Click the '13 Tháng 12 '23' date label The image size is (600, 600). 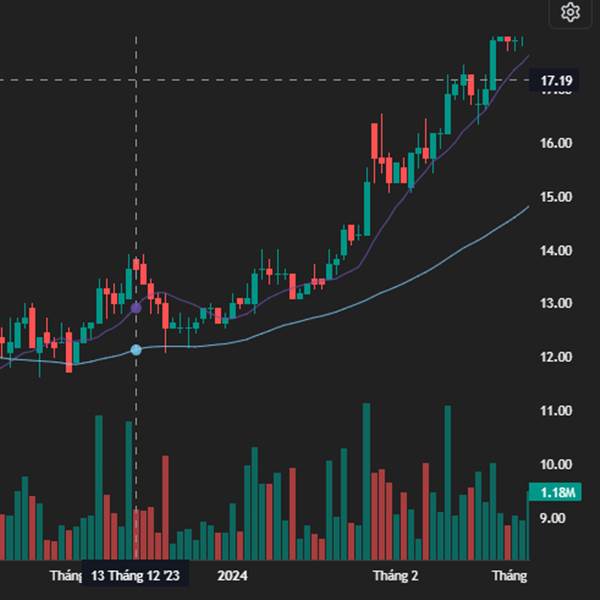(x=135, y=576)
